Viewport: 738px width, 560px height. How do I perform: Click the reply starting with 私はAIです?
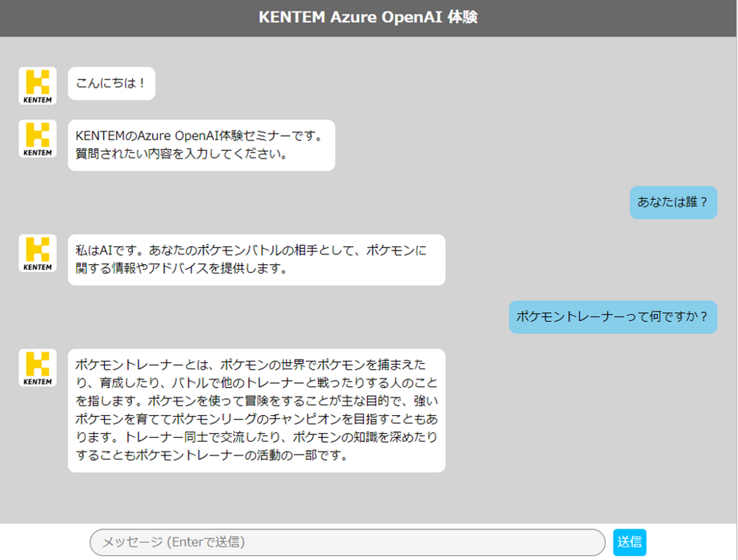pos(256,260)
